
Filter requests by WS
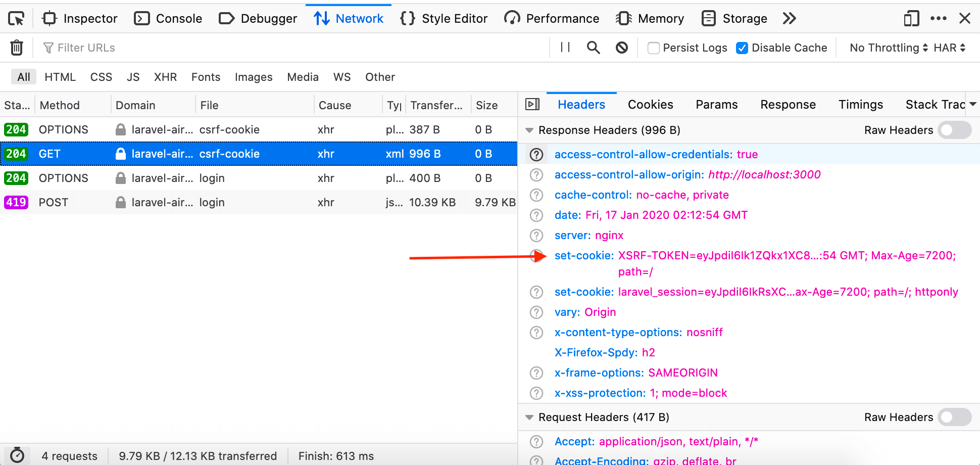[x=342, y=77]
